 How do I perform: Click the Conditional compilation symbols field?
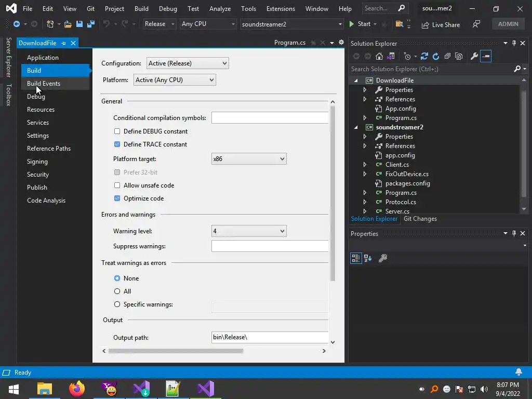tap(270, 118)
